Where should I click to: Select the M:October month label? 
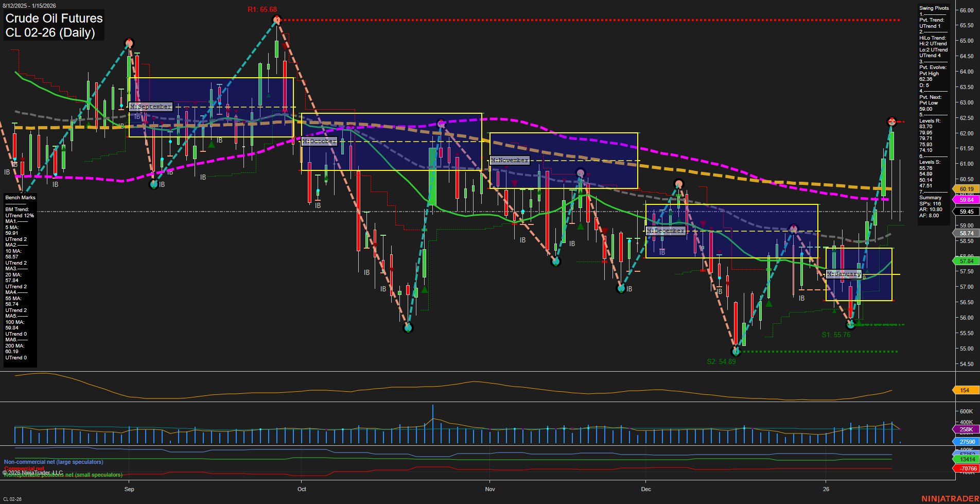[319, 141]
